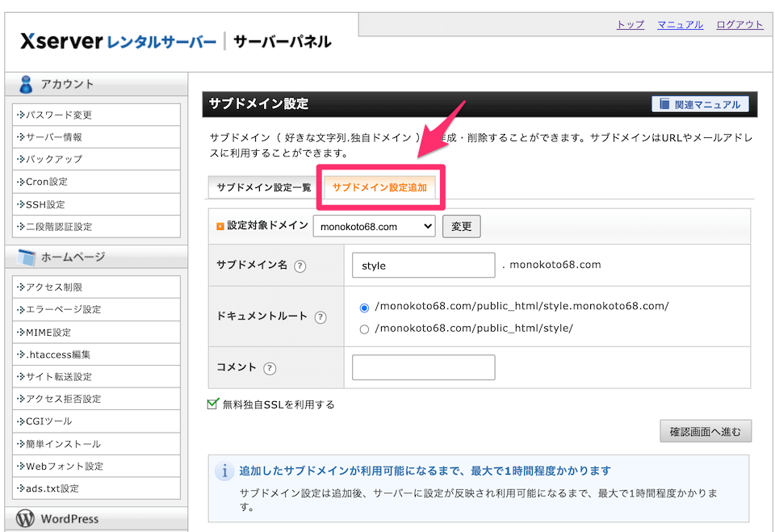The width and height of the screenshot is (775, 532).
Task: Click the コメント text input field
Action: [423, 367]
